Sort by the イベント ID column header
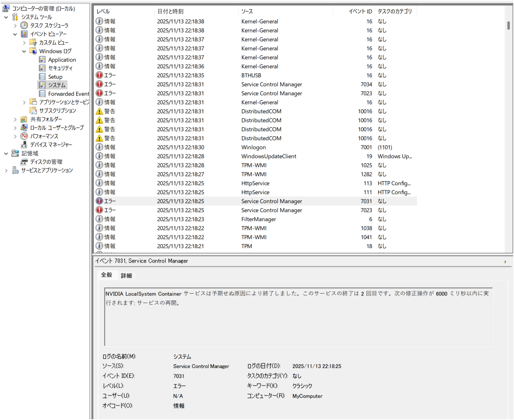The image size is (514, 420). point(360,11)
